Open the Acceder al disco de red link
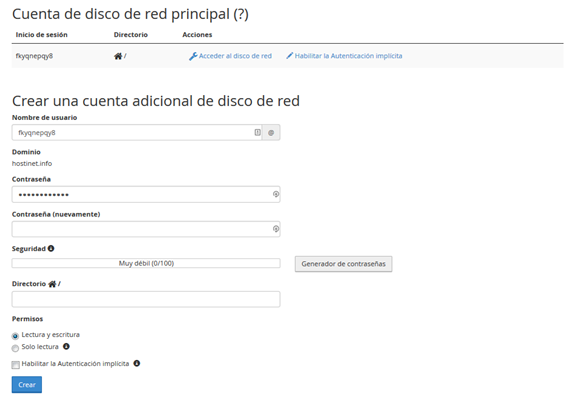Viewport: 571px width, 397px height. point(235,56)
